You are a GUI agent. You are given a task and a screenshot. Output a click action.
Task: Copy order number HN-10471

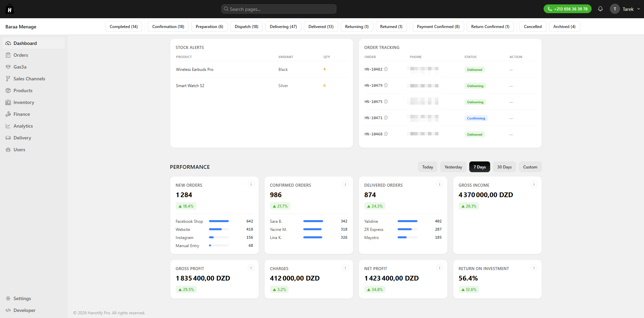(386, 118)
